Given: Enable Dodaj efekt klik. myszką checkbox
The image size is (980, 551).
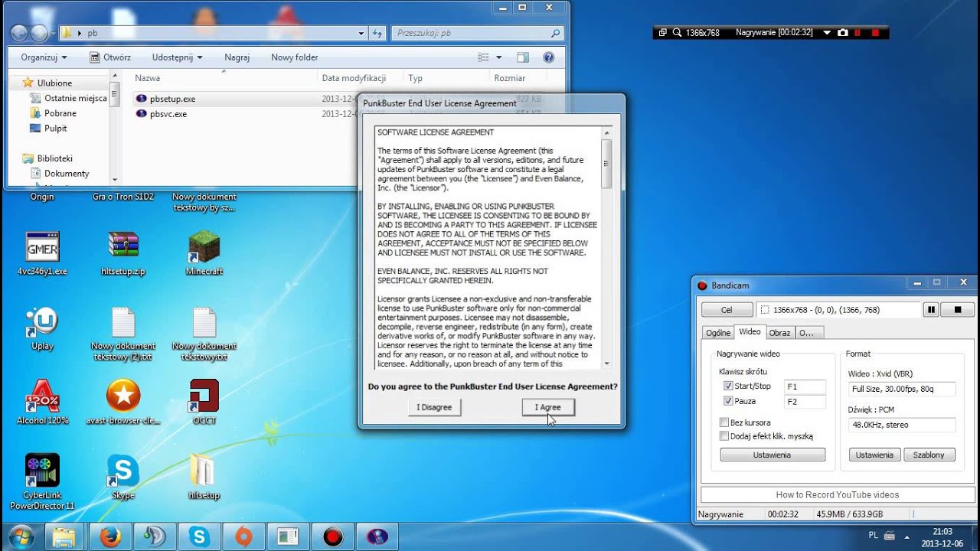Looking at the screenshot, I should 724,436.
